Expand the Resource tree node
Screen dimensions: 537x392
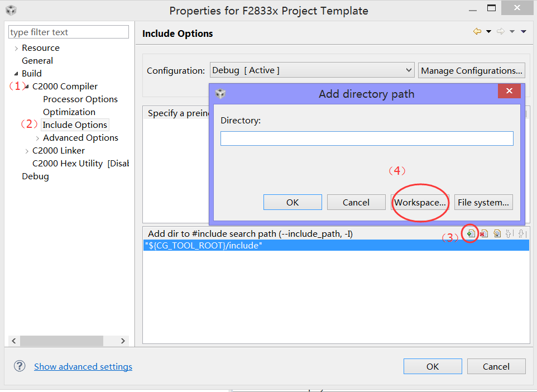[x=16, y=48]
